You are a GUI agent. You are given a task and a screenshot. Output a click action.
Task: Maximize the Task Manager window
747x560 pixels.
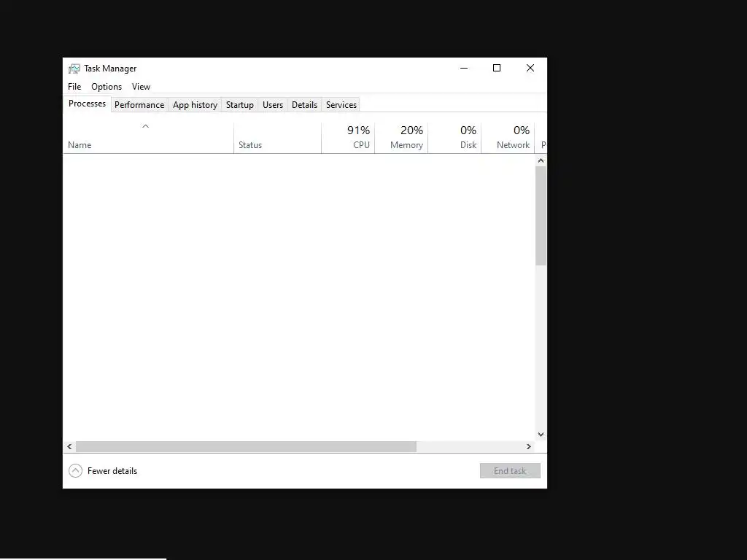(497, 68)
